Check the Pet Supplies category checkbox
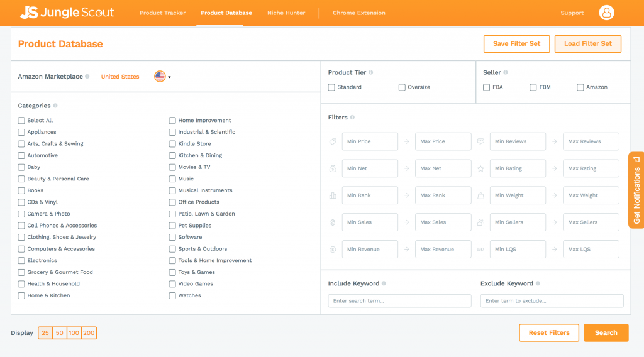644x357 pixels. pyautogui.click(x=172, y=226)
